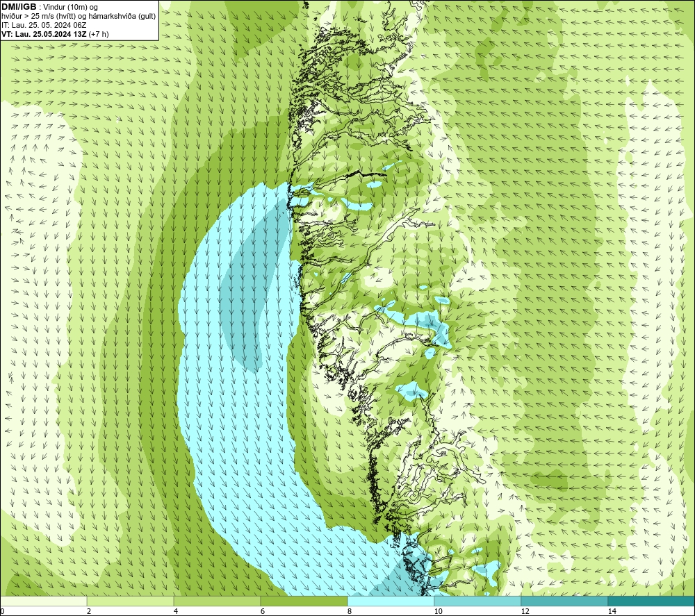Image resolution: width=695 pixels, height=616 pixels.
Task: Pick the dark teal above-14 m/s legend swatch
Action: click(x=652, y=601)
